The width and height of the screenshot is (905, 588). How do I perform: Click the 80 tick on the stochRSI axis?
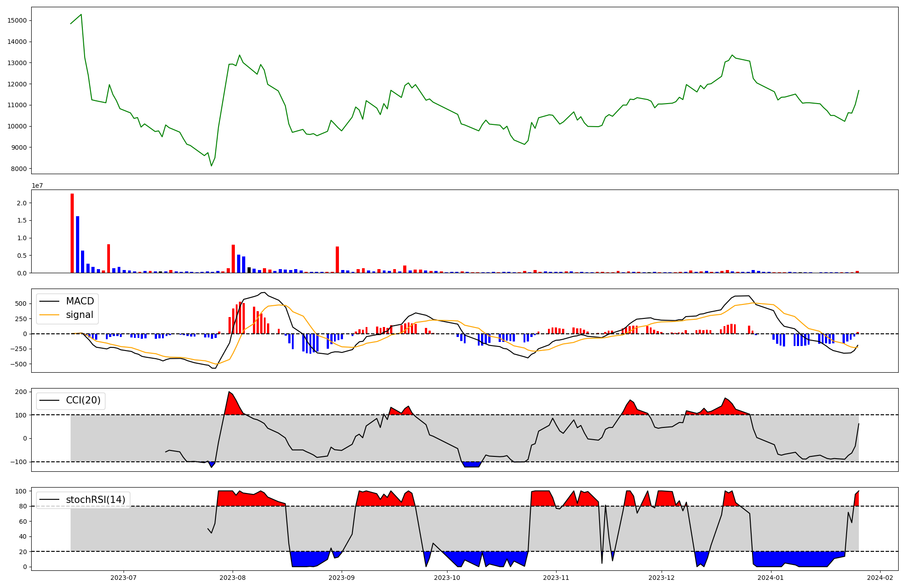pos(24,506)
